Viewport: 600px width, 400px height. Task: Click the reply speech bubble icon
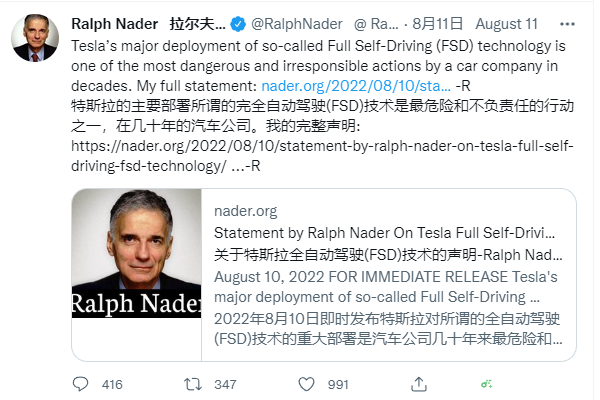click(x=82, y=383)
